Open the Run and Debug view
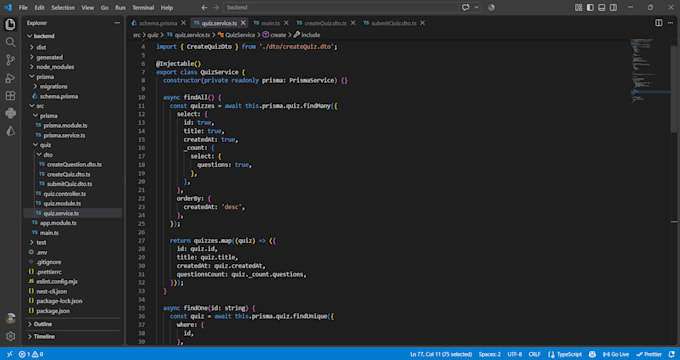Screen dimensions: 680x360 tap(10, 78)
